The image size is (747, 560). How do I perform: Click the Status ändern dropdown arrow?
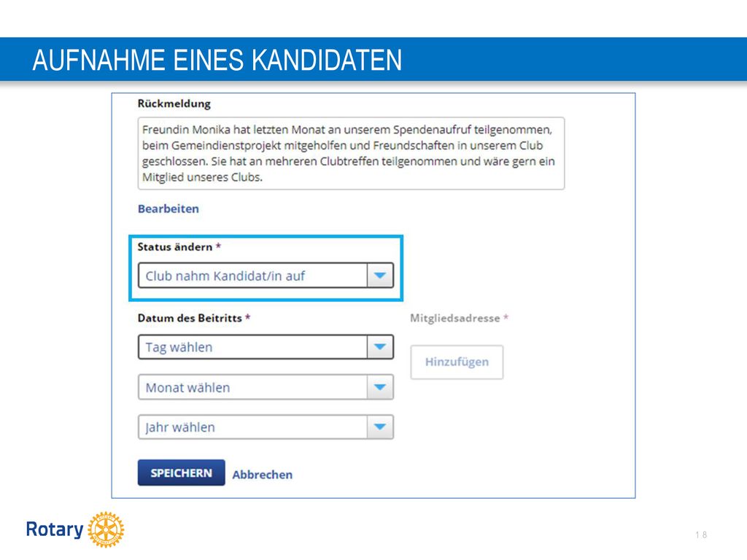(379, 275)
